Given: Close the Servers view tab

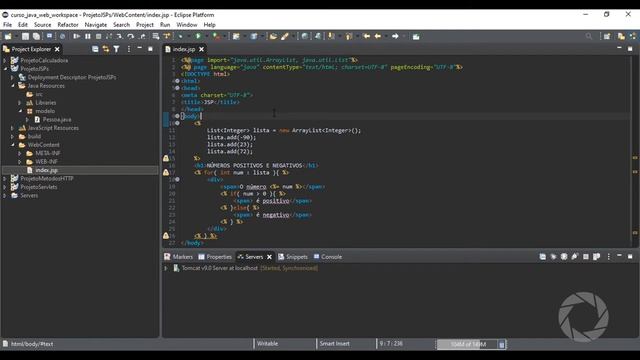Looking at the screenshot, I should 269,257.
